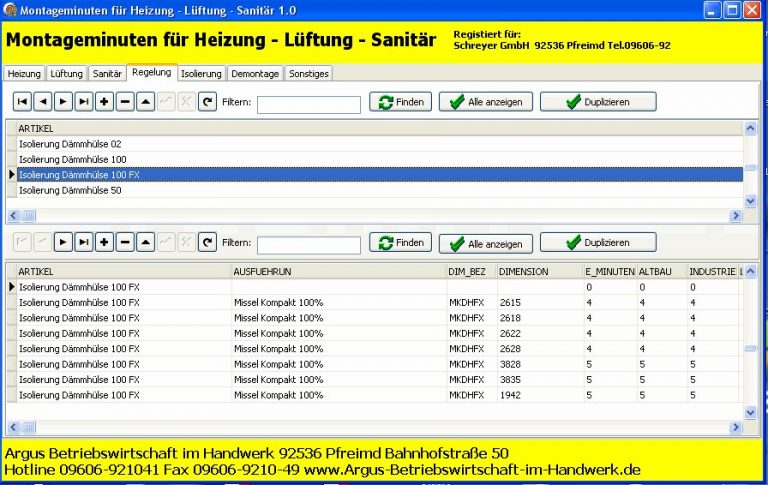The image size is (768, 485).
Task: Click upper grid vertical scrollbar down arrow
Action: pos(750,200)
